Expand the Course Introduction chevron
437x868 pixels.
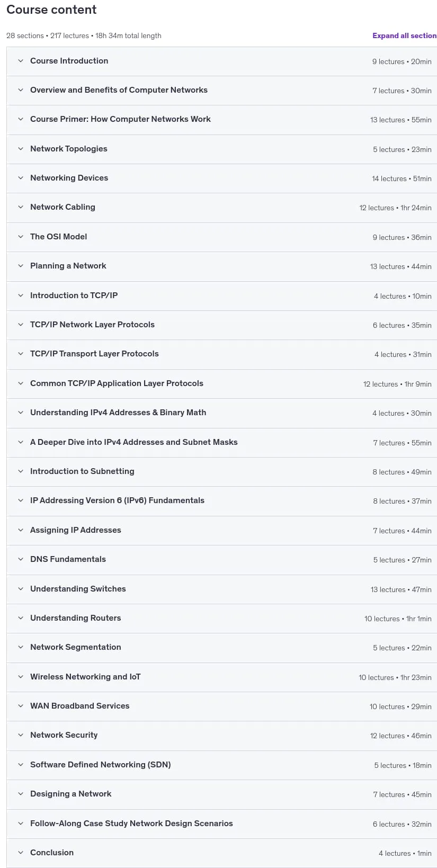tap(21, 61)
